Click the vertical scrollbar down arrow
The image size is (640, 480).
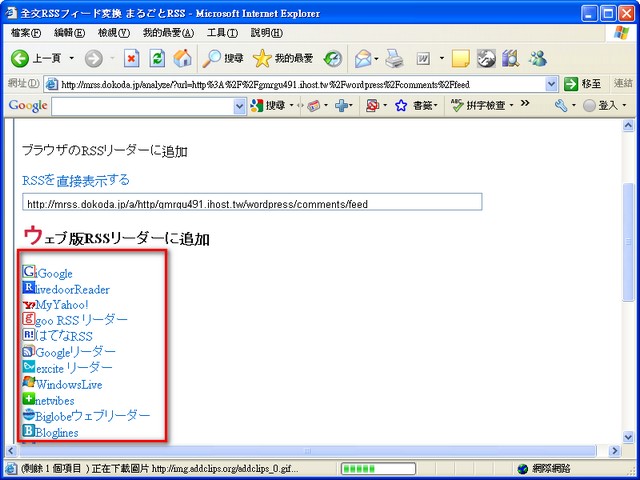pyautogui.click(x=628, y=437)
